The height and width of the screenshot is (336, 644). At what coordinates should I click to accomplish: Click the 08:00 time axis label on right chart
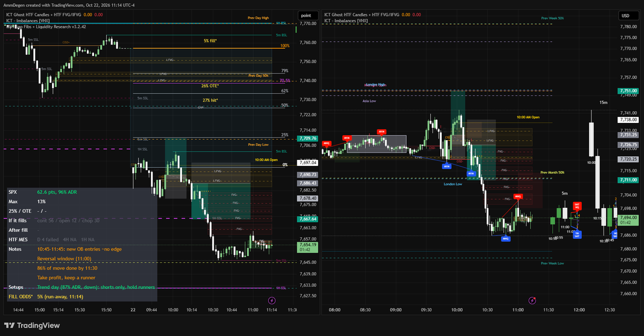click(334, 310)
